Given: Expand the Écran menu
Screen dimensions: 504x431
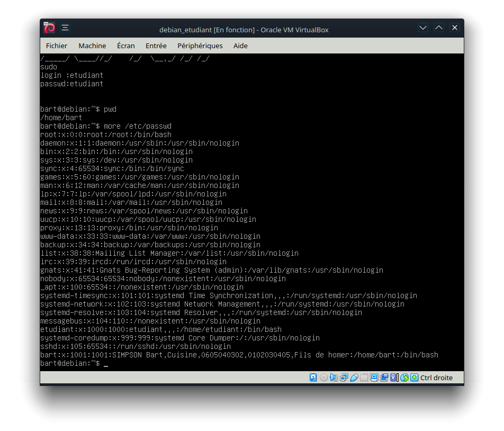Looking at the screenshot, I should [125, 46].
